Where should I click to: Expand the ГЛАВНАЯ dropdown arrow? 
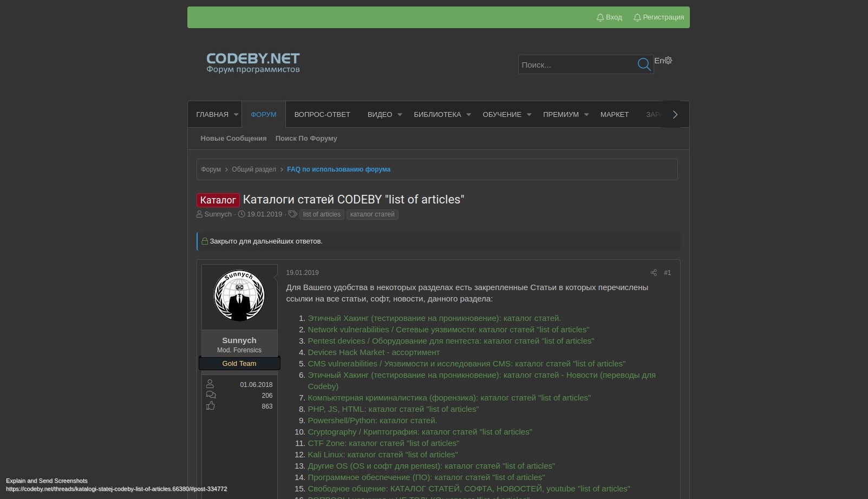tap(236, 115)
